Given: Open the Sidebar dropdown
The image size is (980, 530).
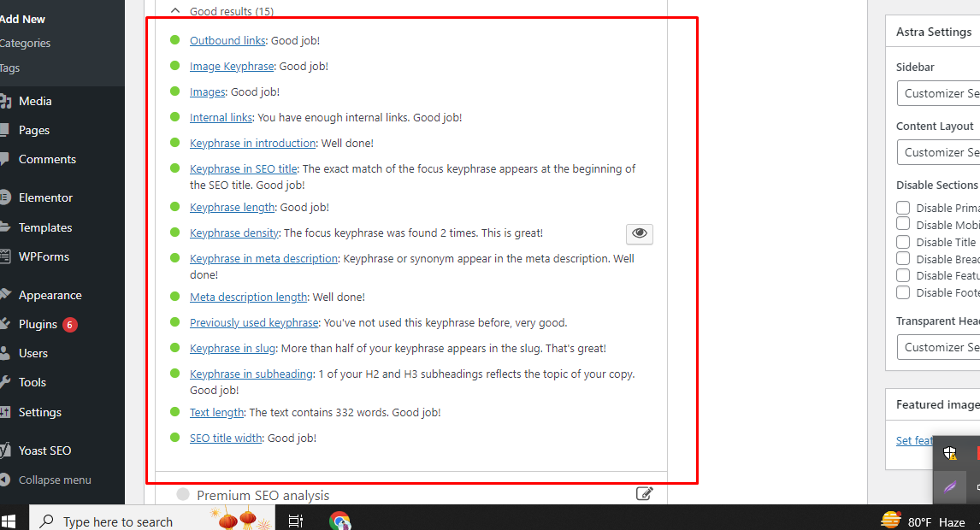Looking at the screenshot, I should (938, 93).
